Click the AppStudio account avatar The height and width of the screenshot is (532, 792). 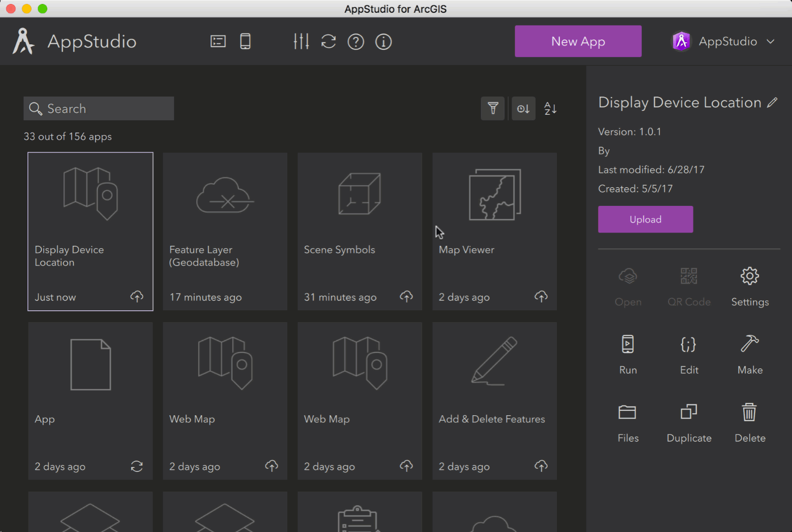click(x=682, y=41)
